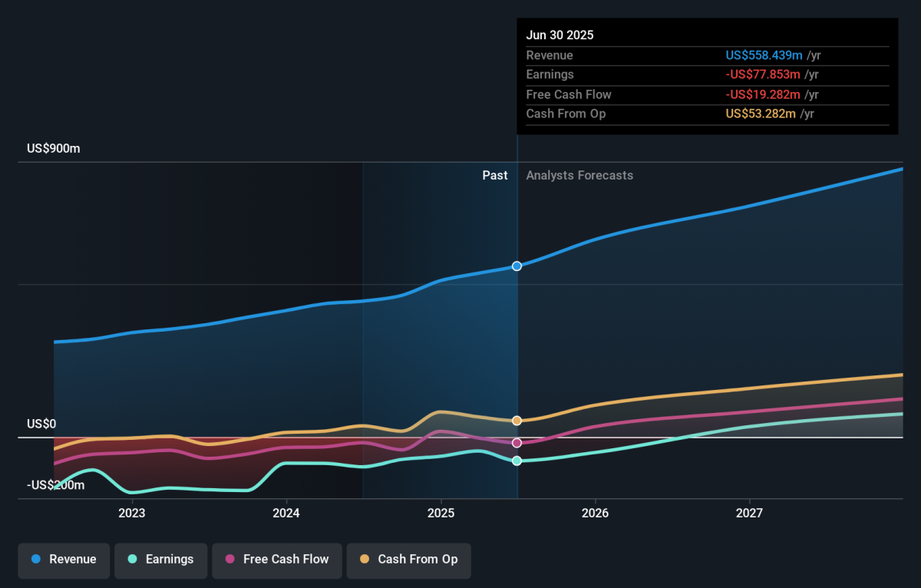This screenshot has height=588, width=921.
Task: Click the teal Earnings data point marker
Action: pyautogui.click(x=517, y=461)
